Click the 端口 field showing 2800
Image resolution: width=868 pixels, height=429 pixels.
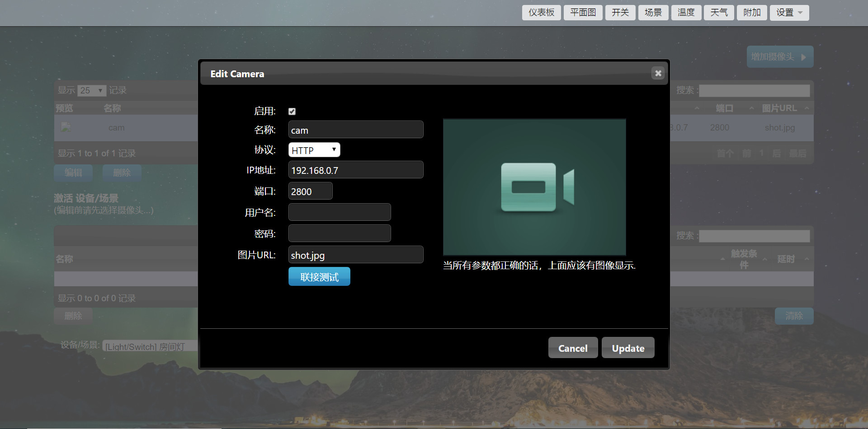point(310,191)
